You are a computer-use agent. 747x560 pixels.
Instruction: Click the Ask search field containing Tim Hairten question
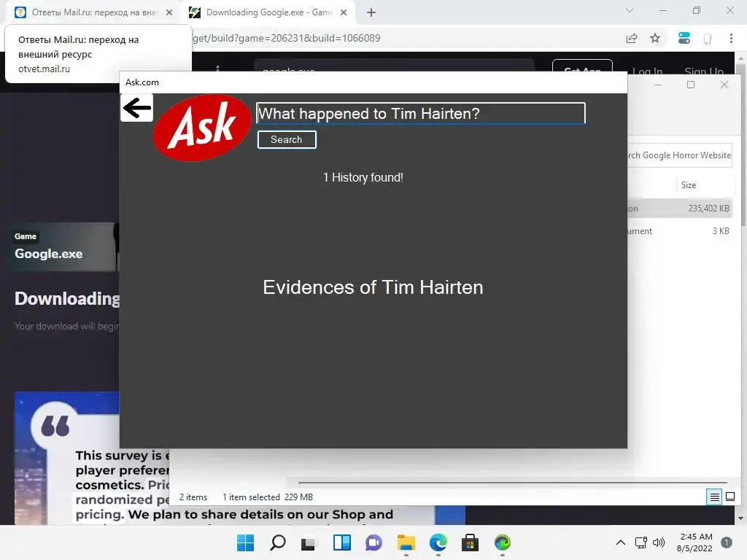tap(421, 113)
